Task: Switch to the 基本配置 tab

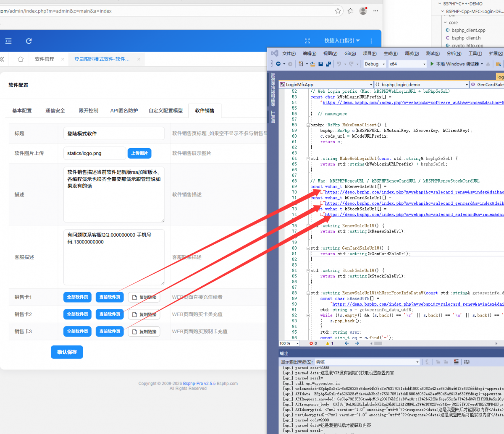Action: [x=22, y=111]
